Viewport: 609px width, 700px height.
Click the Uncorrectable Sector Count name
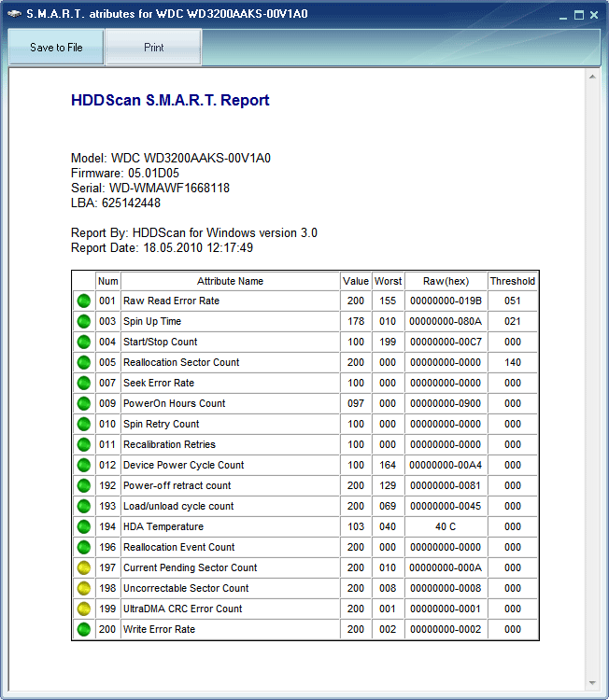186,588
